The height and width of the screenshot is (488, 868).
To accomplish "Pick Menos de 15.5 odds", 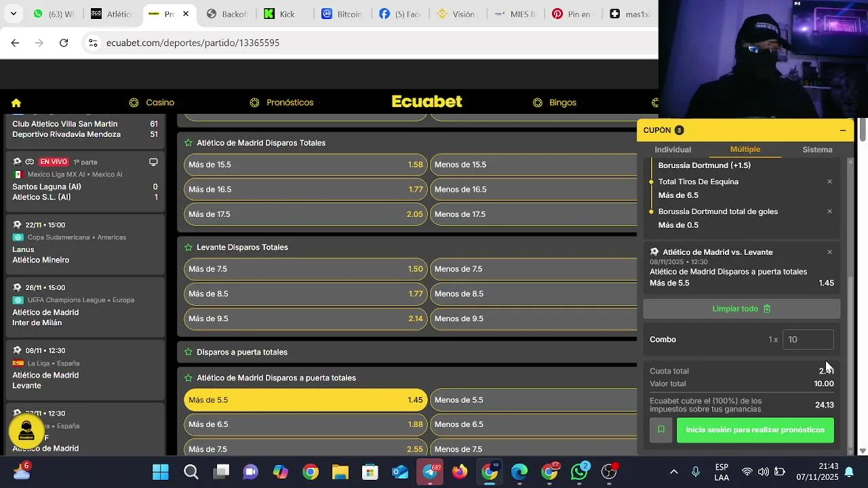I will point(534,165).
